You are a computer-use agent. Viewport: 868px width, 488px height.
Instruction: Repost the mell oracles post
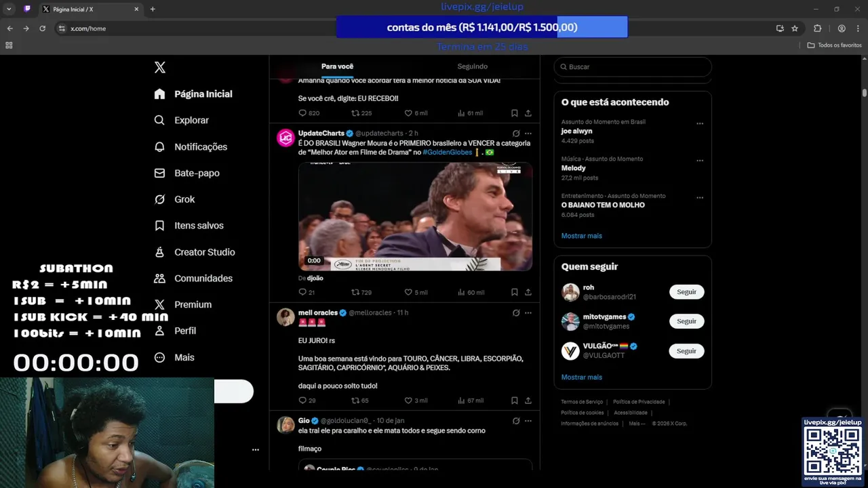pyautogui.click(x=360, y=401)
